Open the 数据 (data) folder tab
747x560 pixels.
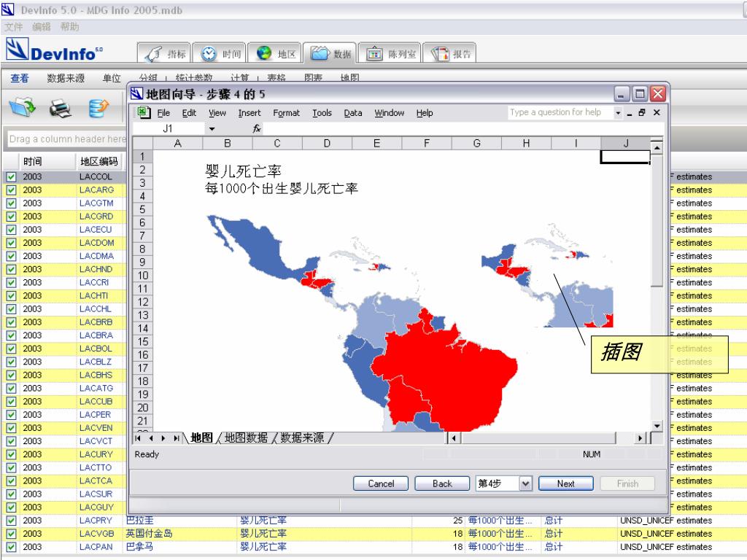pyautogui.click(x=330, y=53)
